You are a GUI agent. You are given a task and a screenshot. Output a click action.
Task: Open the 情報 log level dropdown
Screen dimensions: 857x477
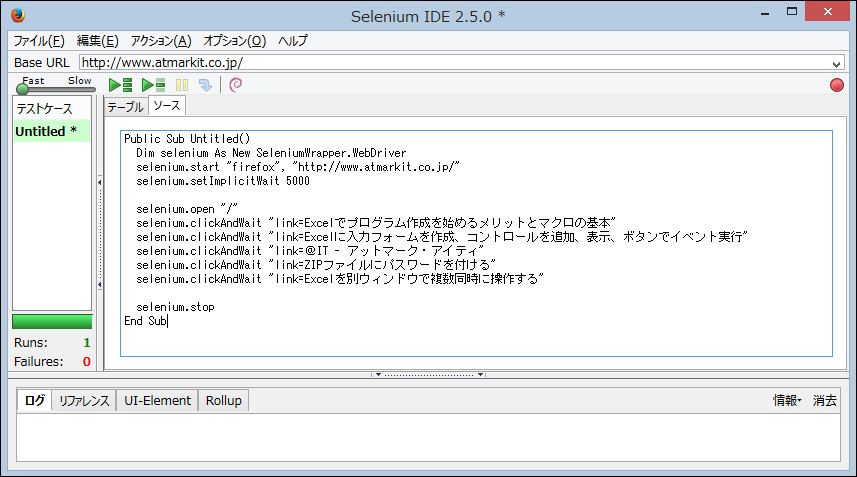tap(787, 401)
